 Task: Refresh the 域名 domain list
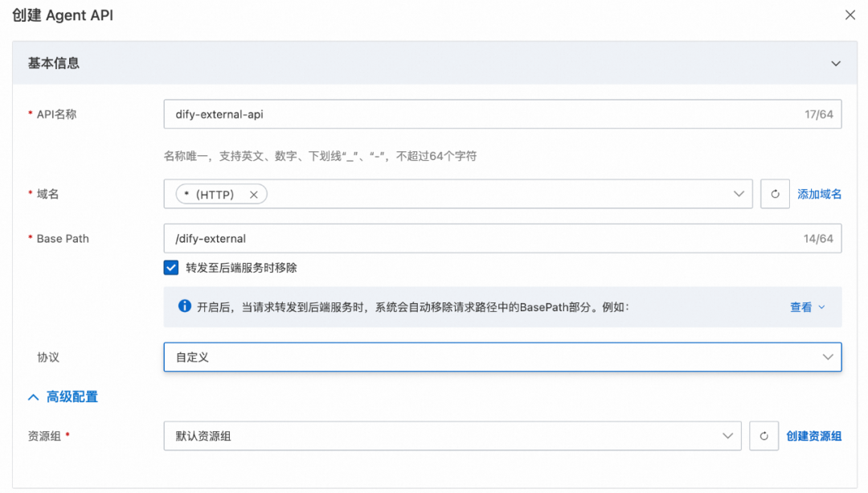775,193
